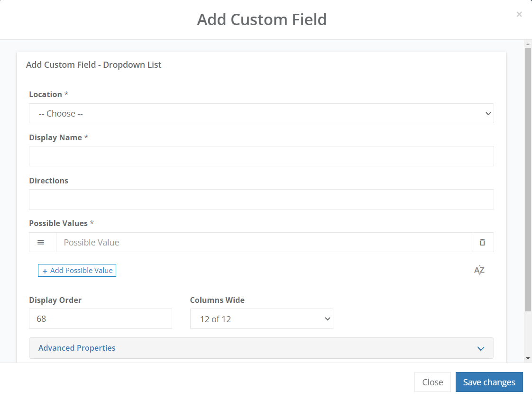Select the Display Order value 68
Image resolution: width=532 pixels, height=400 pixels.
pos(100,318)
